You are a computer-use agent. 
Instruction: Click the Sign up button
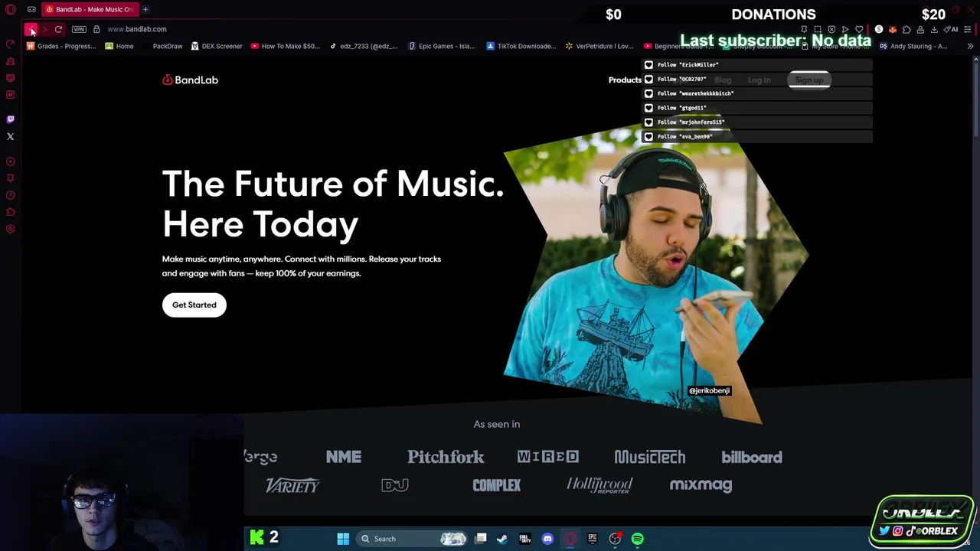click(809, 80)
